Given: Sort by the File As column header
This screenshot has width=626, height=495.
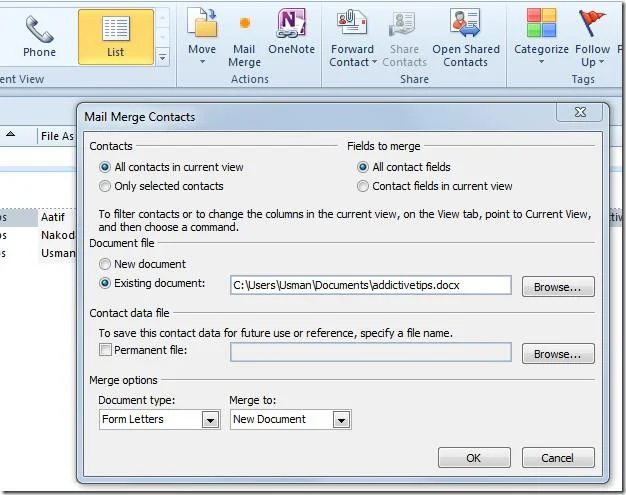Looking at the screenshot, I should 57,136.
